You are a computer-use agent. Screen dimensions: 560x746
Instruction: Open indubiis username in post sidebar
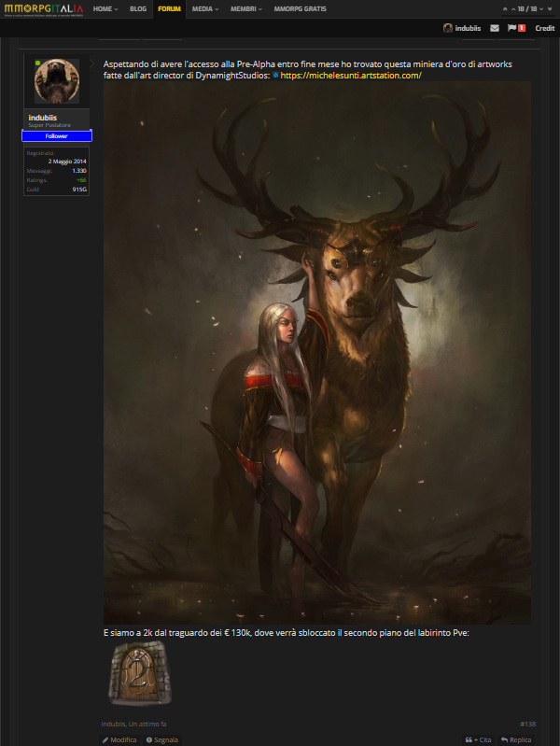click(42, 118)
